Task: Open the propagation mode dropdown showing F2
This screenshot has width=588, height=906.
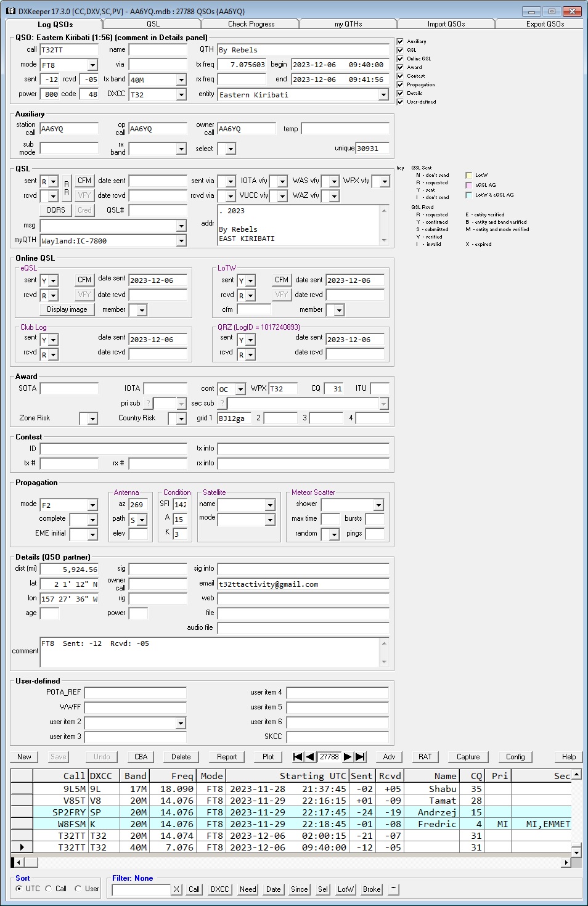Action: pos(92,505)
